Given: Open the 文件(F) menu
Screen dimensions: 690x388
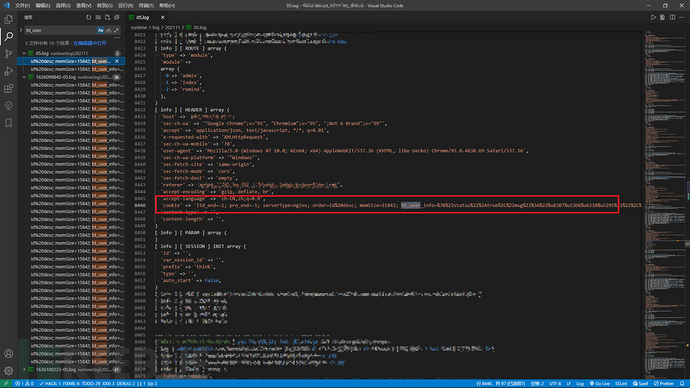Looking at the screenshot, I should 22,6.
